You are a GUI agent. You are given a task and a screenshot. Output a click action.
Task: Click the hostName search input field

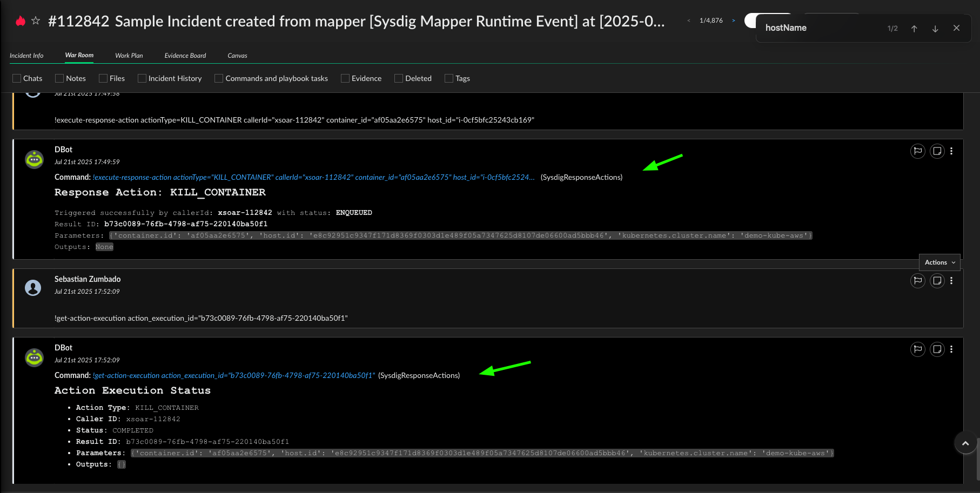(821, 28)
